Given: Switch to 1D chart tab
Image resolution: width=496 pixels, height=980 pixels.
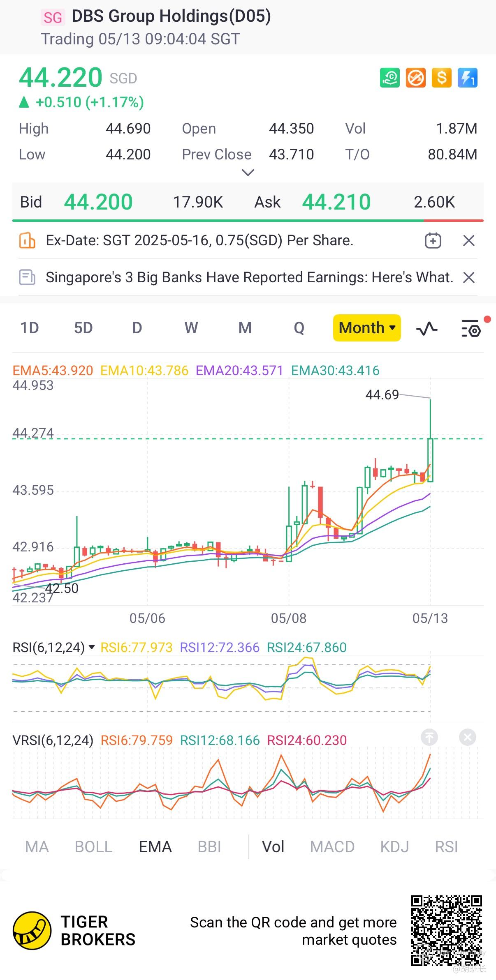Looking at the screenshot, I should pos(30,328).
